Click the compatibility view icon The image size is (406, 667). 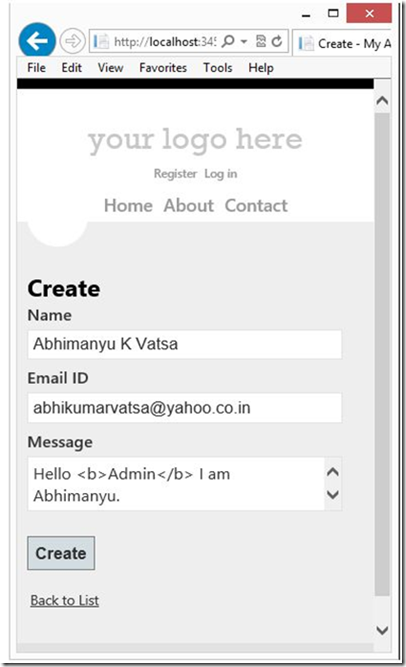[261, 41]
